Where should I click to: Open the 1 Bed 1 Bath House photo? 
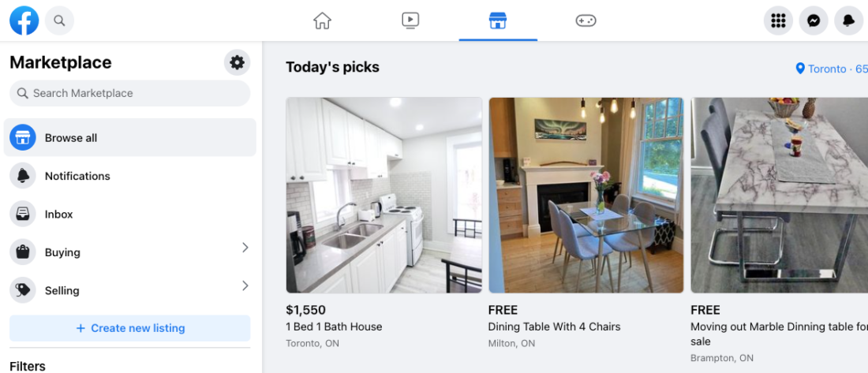point(384,195)
